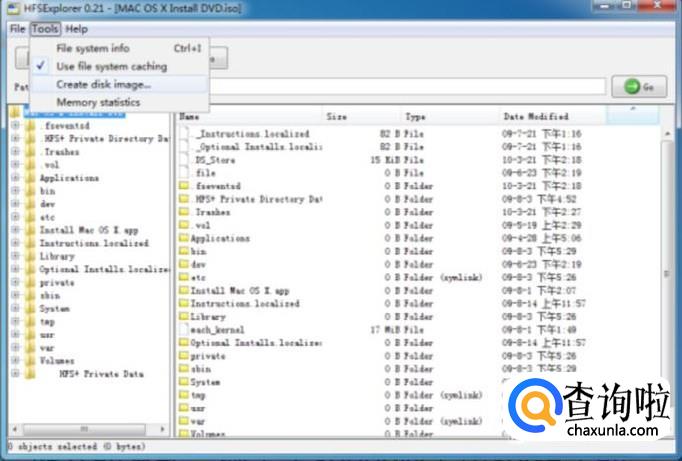Select dev folder icon in tree
The width and height of the screenshot is (682, 461).
pos(30,204)
